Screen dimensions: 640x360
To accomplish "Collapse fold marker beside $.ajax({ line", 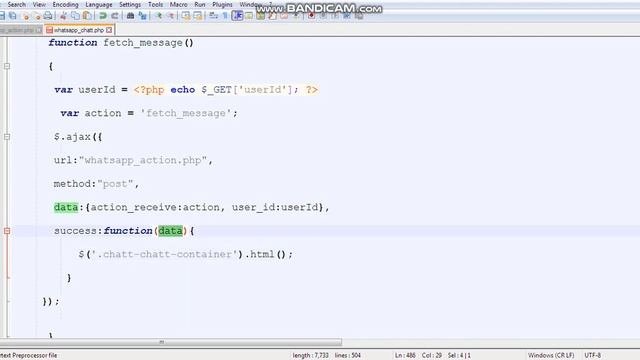I will (7, 137).
